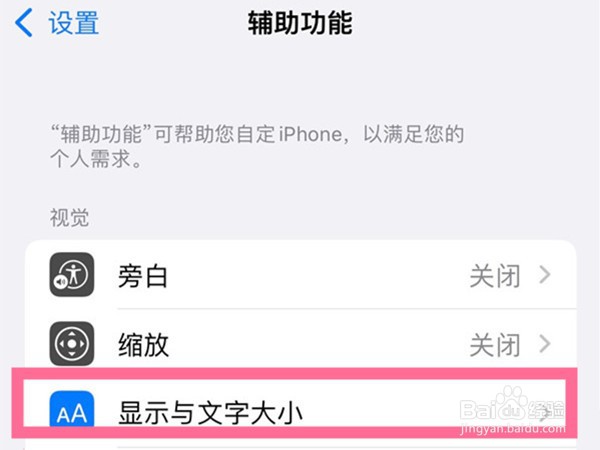Click the chevron in 显示与文字大小 row
This screenshot has width=600, height=450.
click(545, 412)
